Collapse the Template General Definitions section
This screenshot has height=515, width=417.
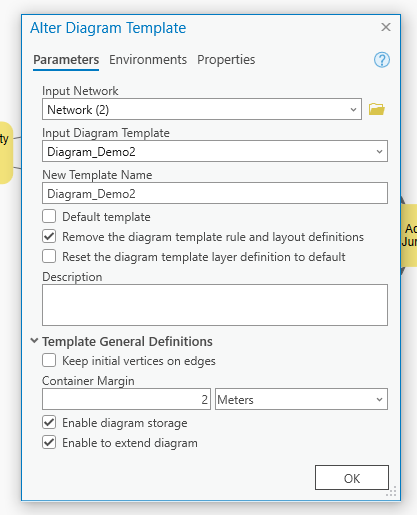34,341
